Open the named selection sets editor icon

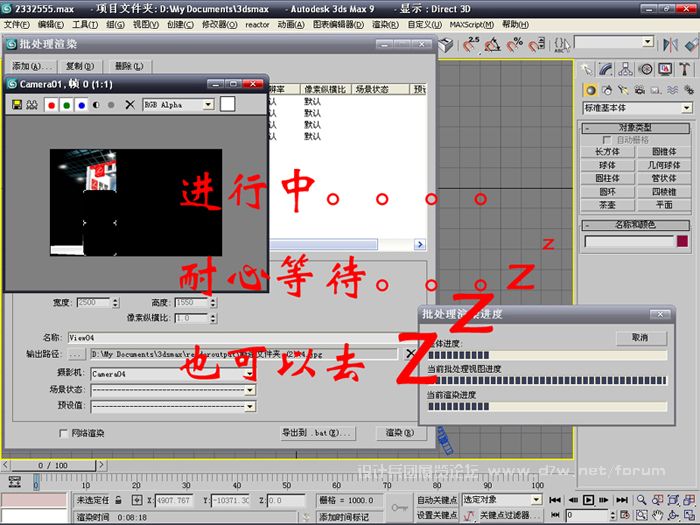(561, 45)
